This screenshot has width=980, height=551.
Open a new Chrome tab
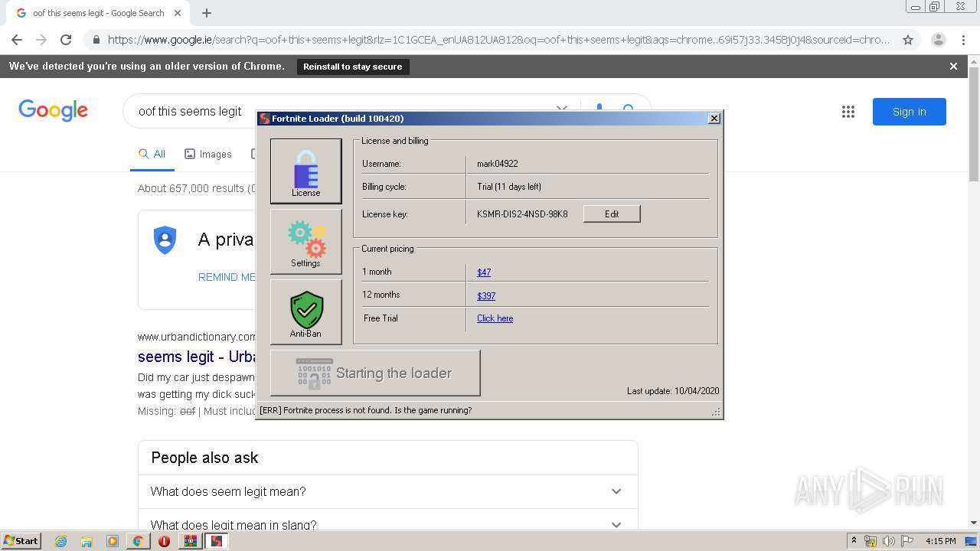pyautogui.click(x=207, y=13)
